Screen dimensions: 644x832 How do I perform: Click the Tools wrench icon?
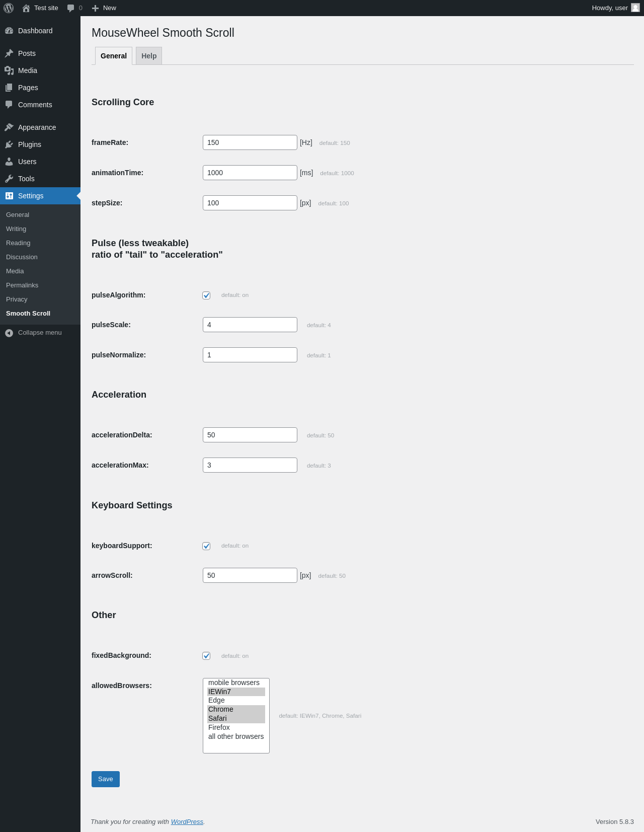coord(9,179)
